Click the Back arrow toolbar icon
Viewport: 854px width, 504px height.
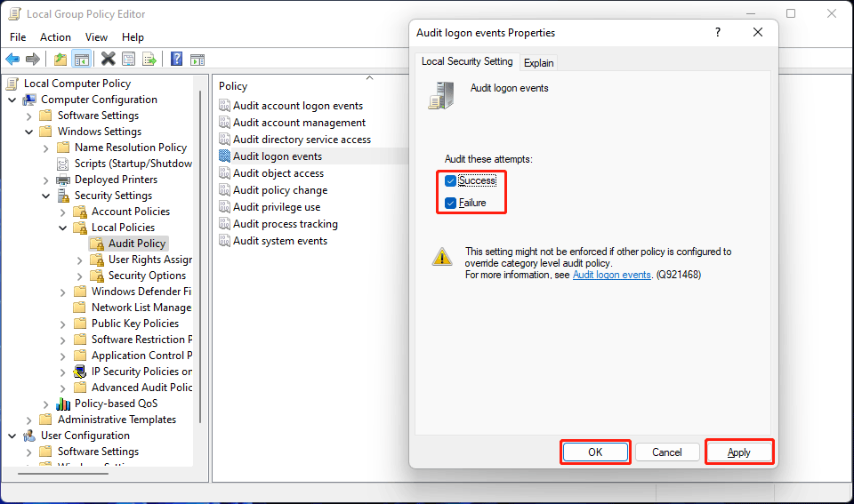click(12, 59)
